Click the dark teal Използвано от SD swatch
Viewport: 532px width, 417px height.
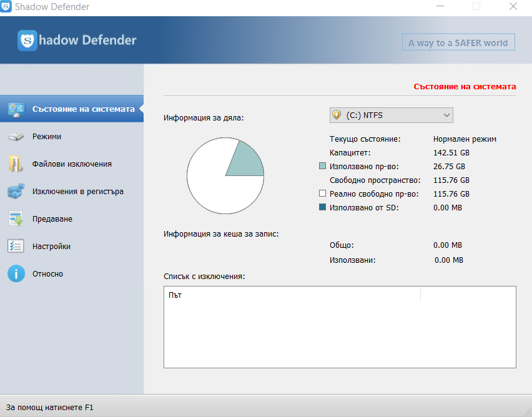(322, 207)
